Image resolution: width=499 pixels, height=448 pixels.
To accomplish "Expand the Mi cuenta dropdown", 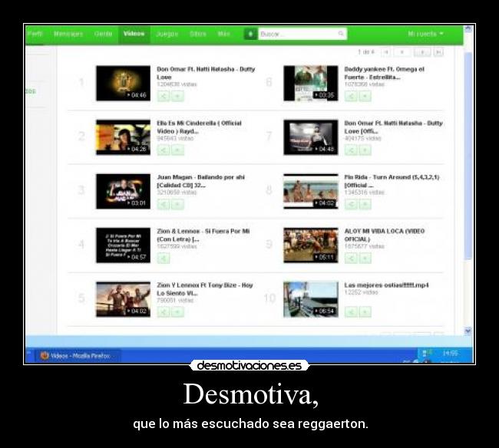I will tap(425, 34).
